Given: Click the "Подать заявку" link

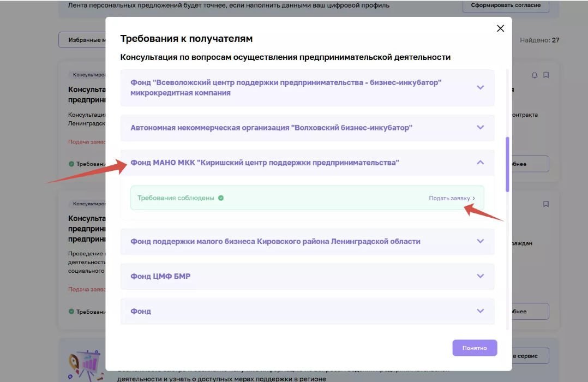Looking at the screenshot, I should 449,199.
